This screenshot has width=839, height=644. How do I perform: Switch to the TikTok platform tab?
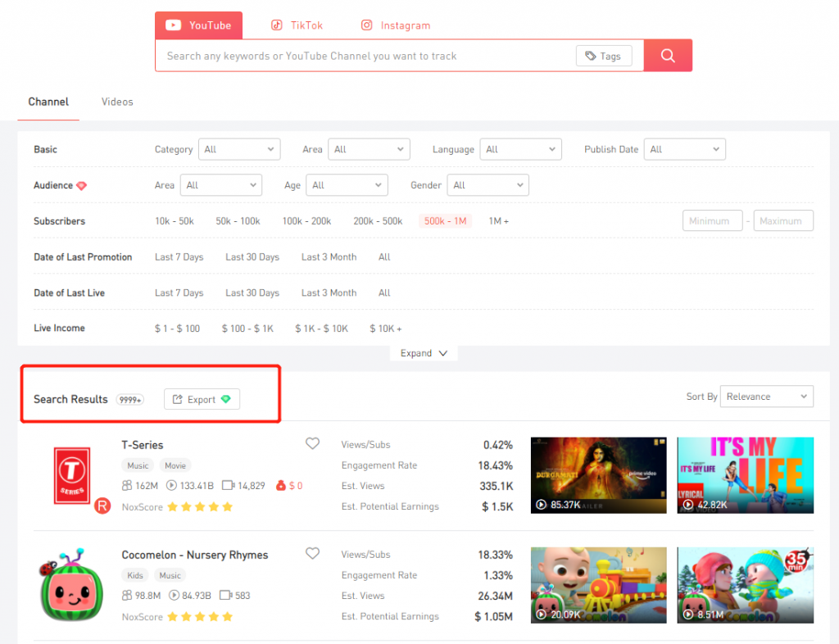(297, 25)
